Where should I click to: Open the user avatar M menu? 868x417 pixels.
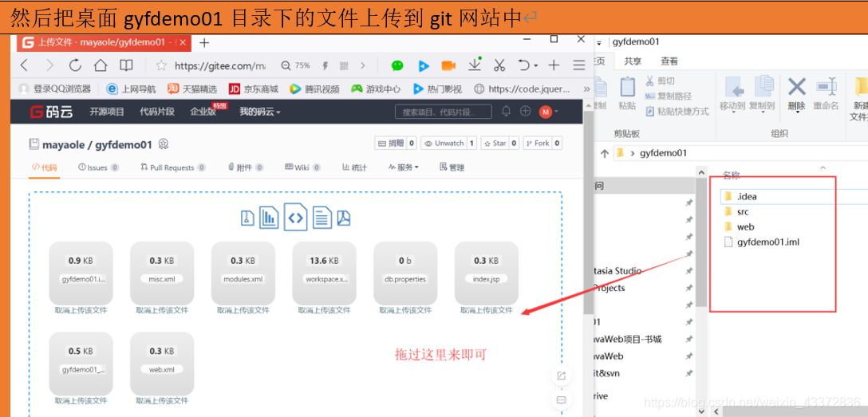tap(548, 112)
